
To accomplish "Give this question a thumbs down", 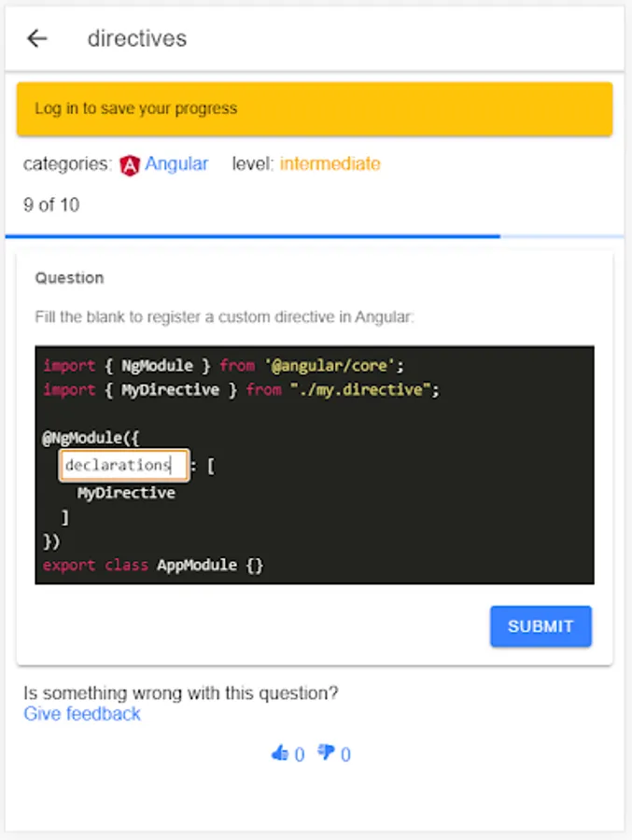I will pyautogui.click(x=326, y=752).
